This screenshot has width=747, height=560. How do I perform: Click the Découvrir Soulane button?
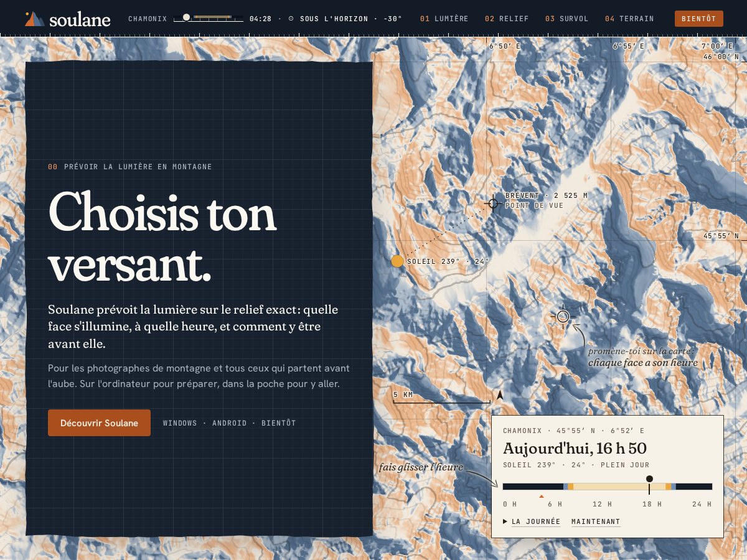point(99,422)
